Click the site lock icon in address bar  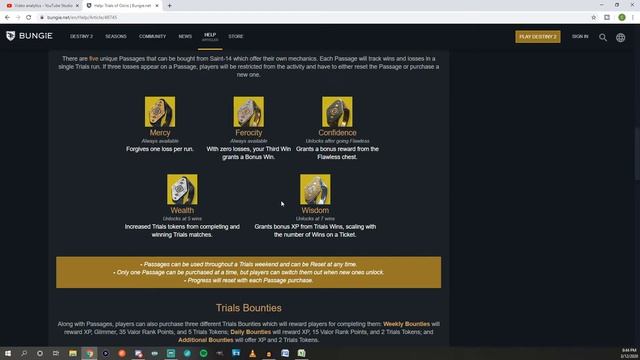tap(42, 18)
